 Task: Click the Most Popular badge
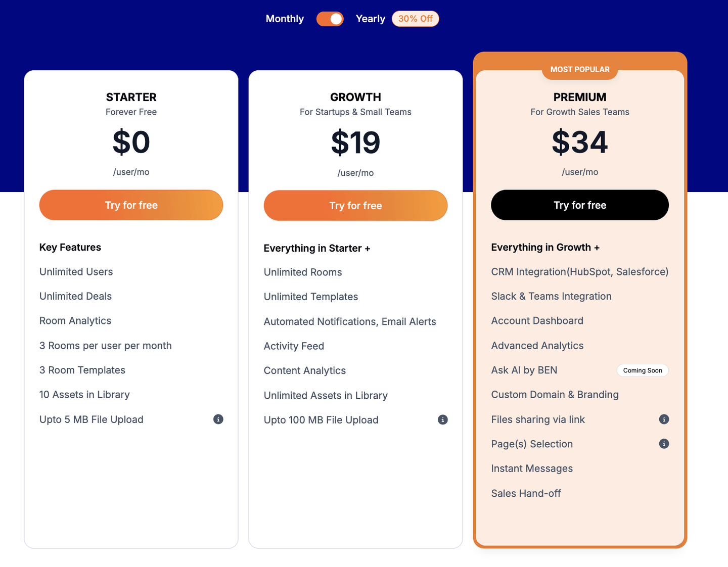point(580,69)
